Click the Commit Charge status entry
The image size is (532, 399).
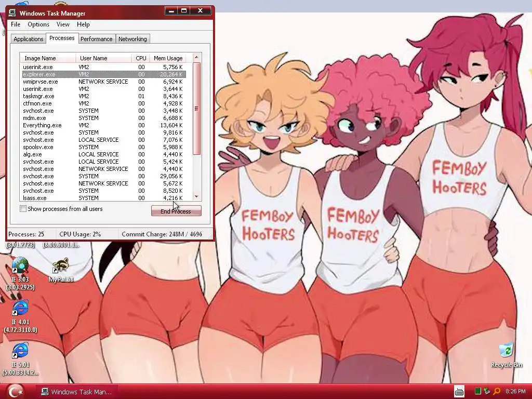162,234
